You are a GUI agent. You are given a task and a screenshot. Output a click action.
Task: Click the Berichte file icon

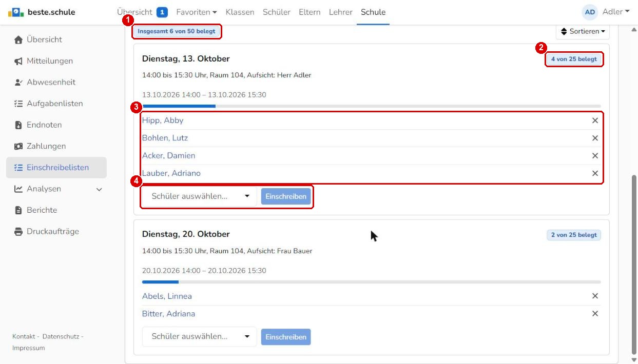[x=18, y=210]
